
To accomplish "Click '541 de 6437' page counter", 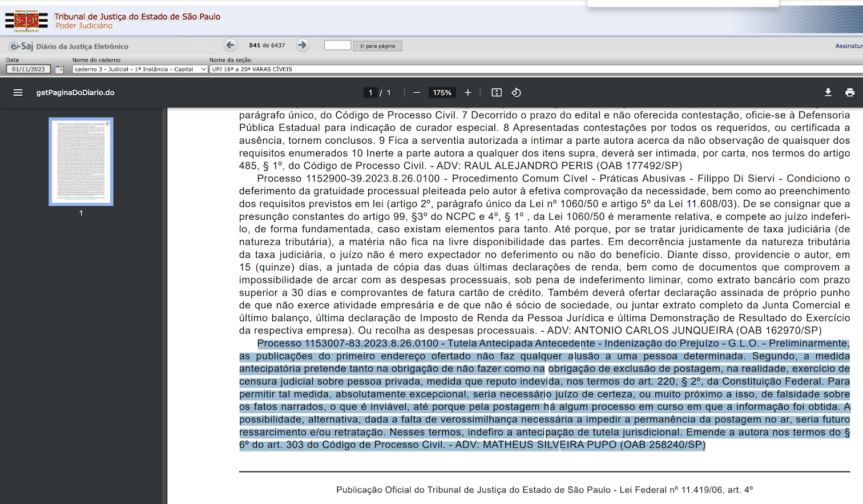I will pyautogui.click(x=267, y=45).
